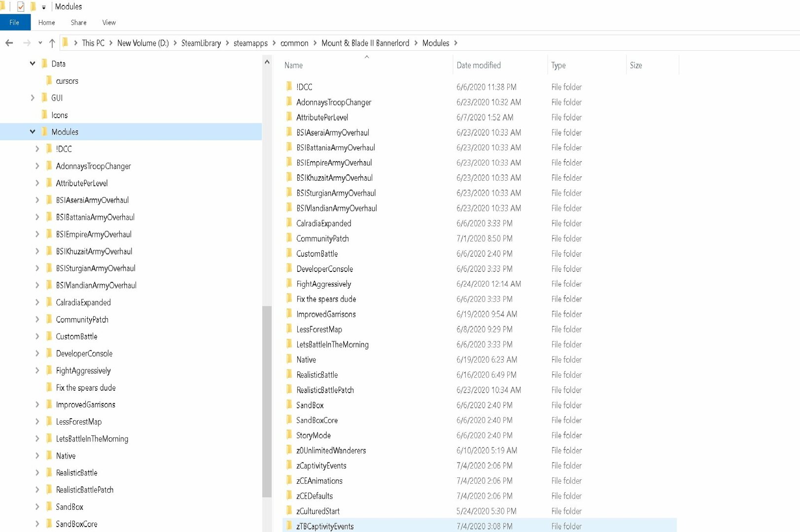Click date 7/1/2020 8:50 PM cell

tap(485, 238)
